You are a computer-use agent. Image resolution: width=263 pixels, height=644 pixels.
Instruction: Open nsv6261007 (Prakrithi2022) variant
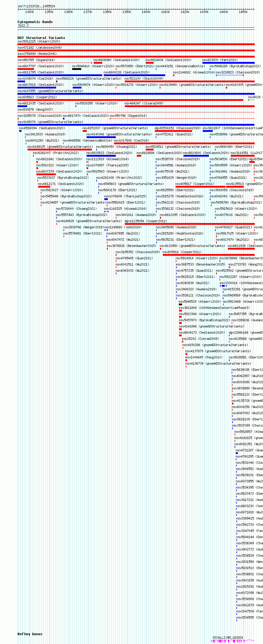coord(33,156)
